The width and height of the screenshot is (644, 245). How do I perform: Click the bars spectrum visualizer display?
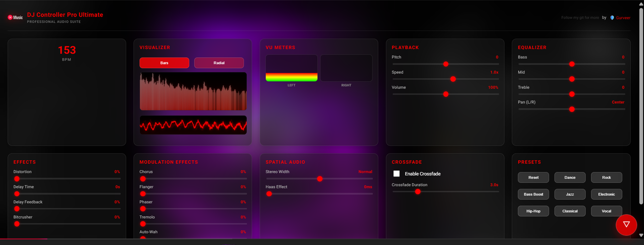[x=193, y=91]
